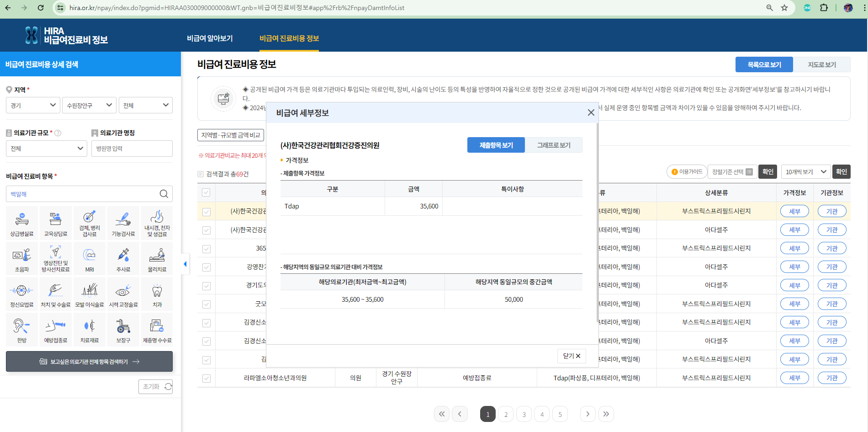Image resolution: width=868 pixels, height=432 pixels.
Task: Close the 비급여 세부정보 popup with X
Action: (591, 112)
